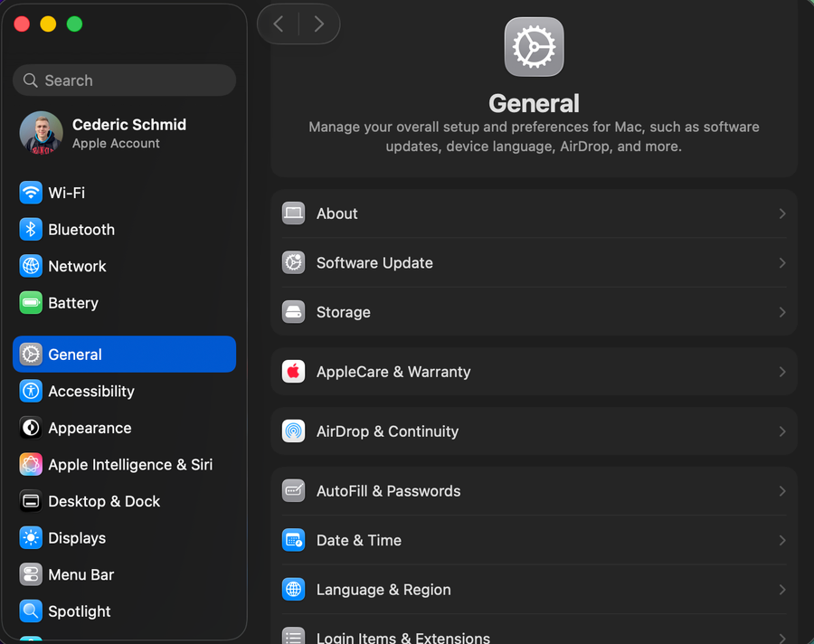
Task: Open the Spotlight magnifier icon
Action: (31, 611)
